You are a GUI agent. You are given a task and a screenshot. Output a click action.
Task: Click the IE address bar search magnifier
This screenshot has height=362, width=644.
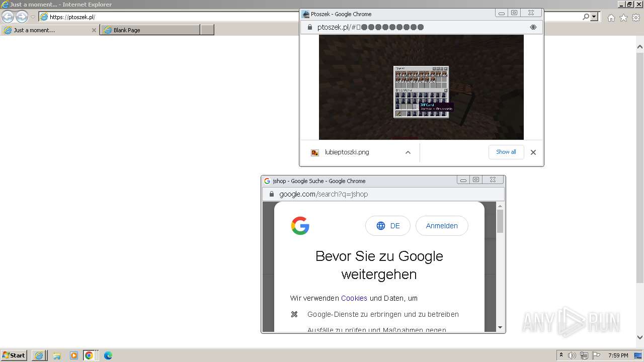coord(586,17)
